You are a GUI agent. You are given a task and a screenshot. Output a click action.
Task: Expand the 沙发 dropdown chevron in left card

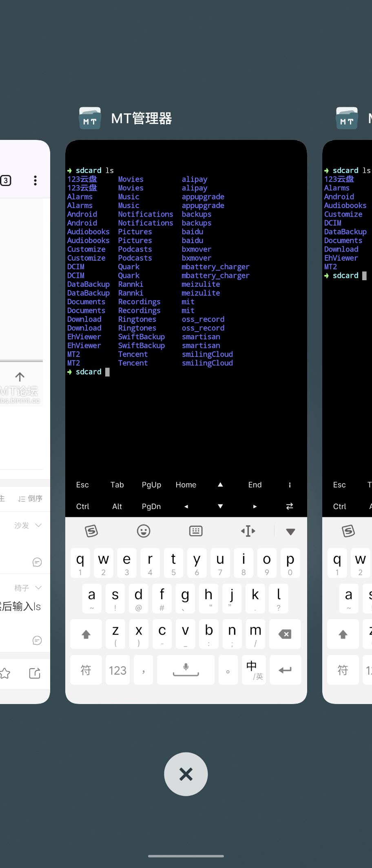coord(38,525)
